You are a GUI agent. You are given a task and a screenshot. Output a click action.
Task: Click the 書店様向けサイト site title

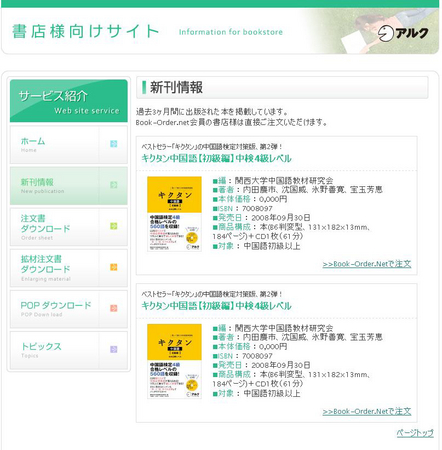click(85, 32)
